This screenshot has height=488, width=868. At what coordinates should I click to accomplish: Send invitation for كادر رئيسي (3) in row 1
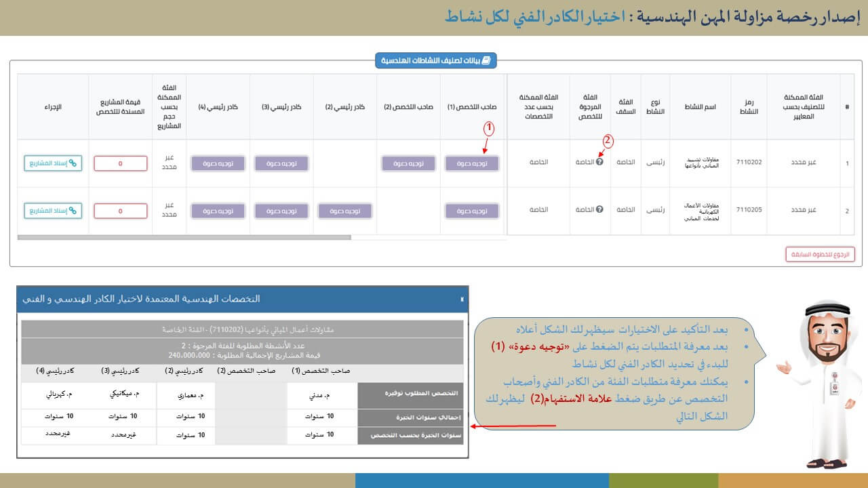point(281,163)
